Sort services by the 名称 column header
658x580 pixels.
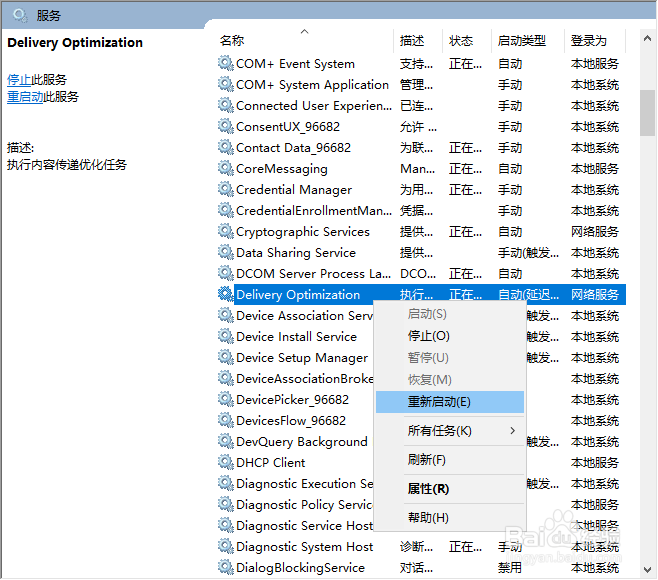[232, 41]
